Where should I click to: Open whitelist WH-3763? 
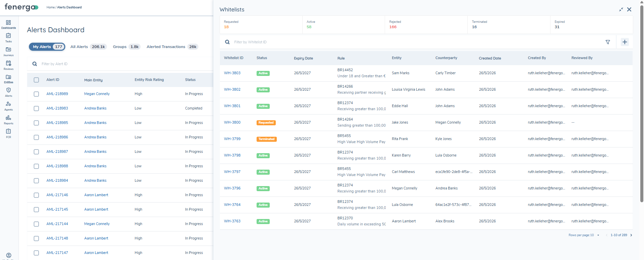click(232, 221)
